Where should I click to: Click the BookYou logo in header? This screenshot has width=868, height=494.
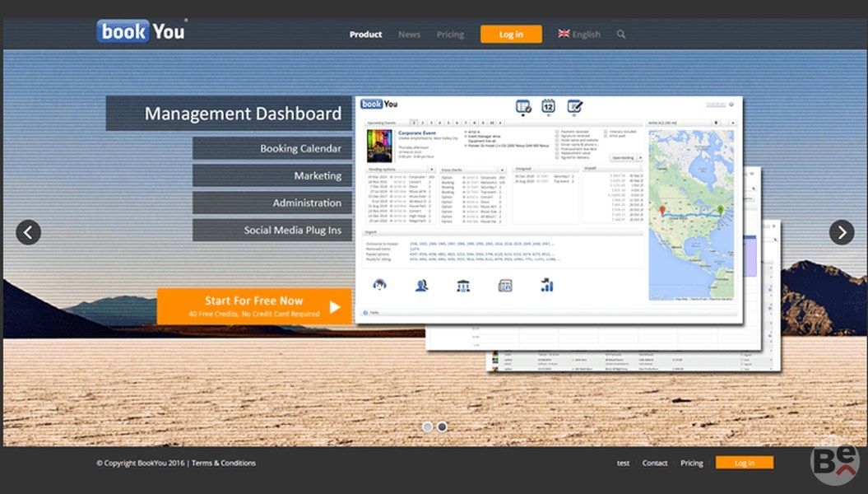click(141, 31)
